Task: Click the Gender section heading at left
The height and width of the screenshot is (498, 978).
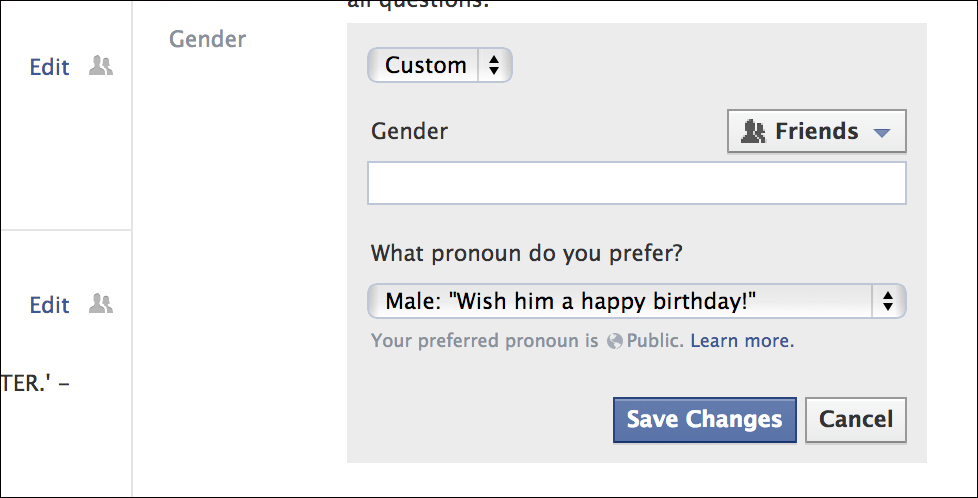Action: click(x=207, y=39)
